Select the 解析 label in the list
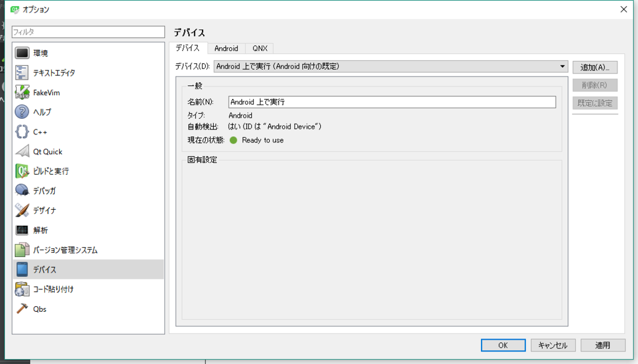Viewport: 638px width, 364px height. point(40,230)
